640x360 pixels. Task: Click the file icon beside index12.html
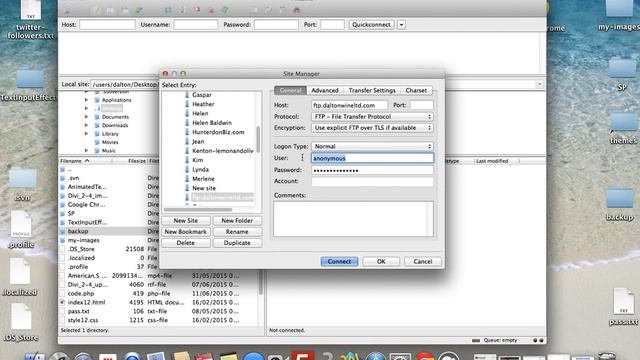pyautogui.click(x=62, y=302)
